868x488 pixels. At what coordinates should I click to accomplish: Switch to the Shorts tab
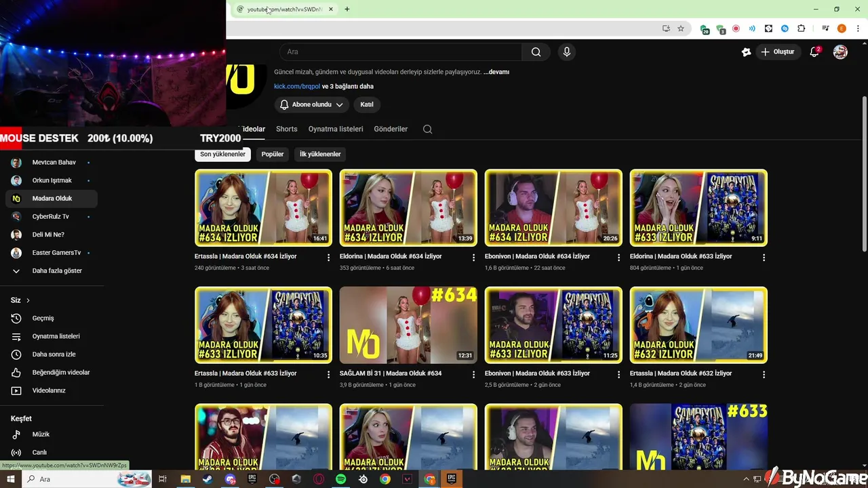(x=287, y=129)
